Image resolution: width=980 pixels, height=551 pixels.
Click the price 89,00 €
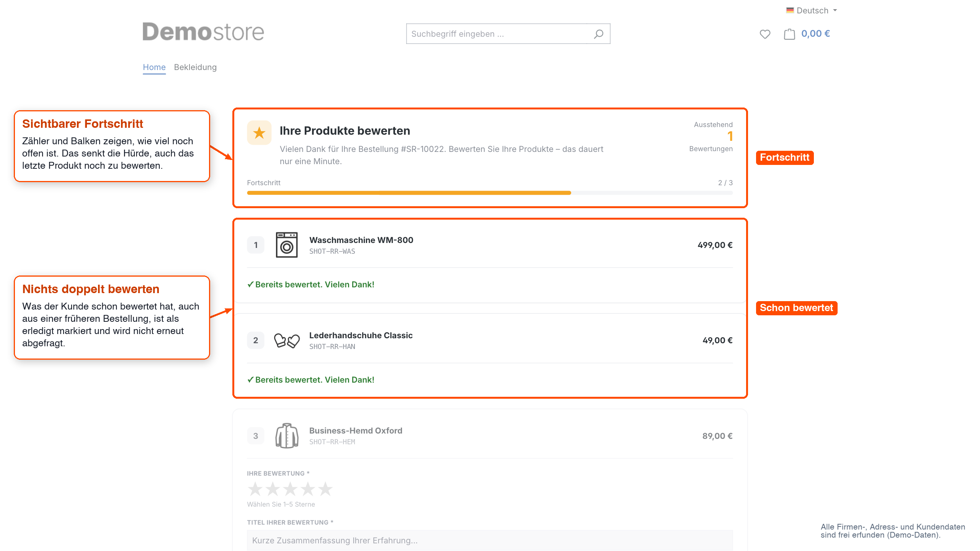(x=717, y=436)
